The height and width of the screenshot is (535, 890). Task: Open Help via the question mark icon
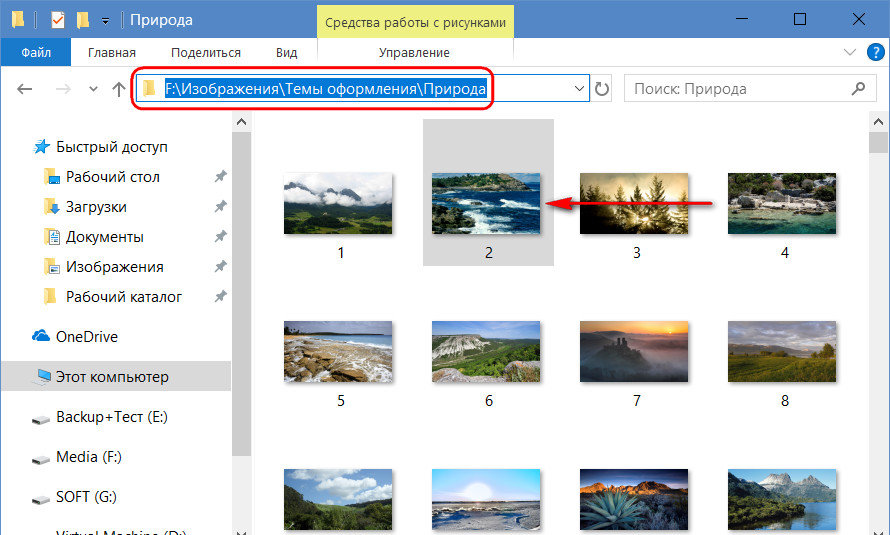876,52
